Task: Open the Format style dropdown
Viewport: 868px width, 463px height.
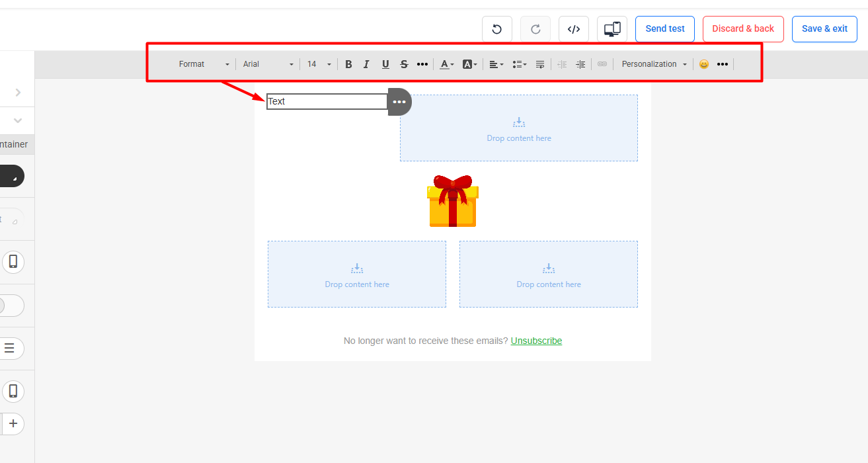Action: pos(204,64)
